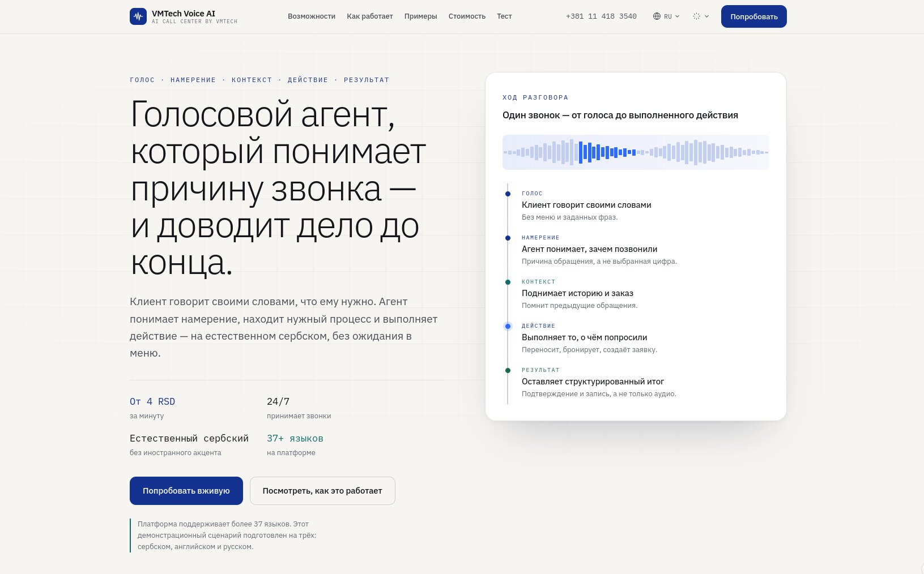
Task: Click 'Оставляет структурированный итог' step title
Action: tap(593, 382)
